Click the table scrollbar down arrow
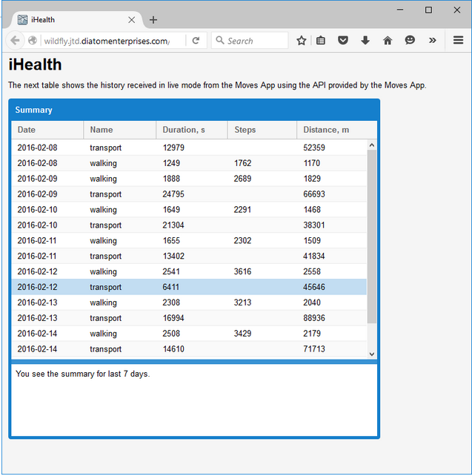The width and height of the screenshot is (472, 476). coord(372,354)
